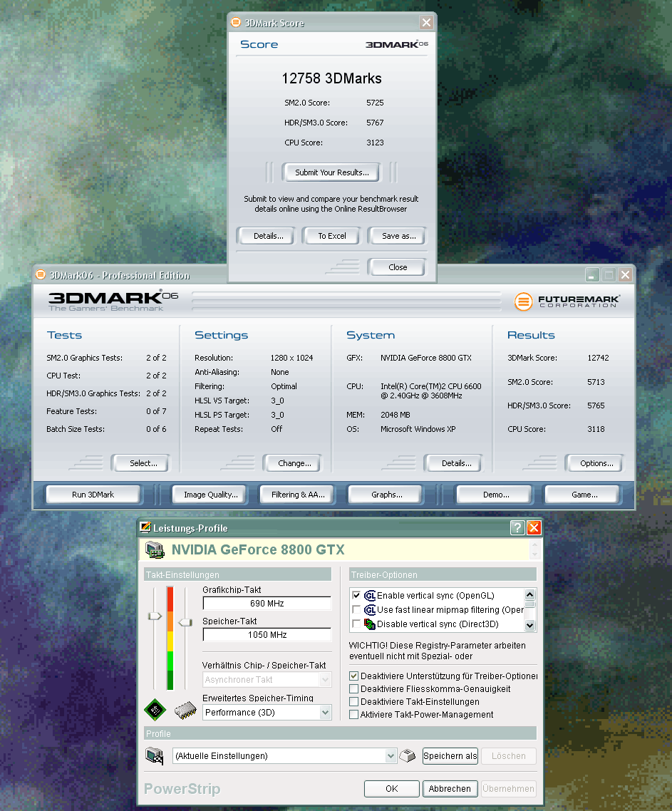Screen dimensions: 672x811
Task: Open the Aktuelle Einstellungen profile dropdown
Action: (391, 755)
